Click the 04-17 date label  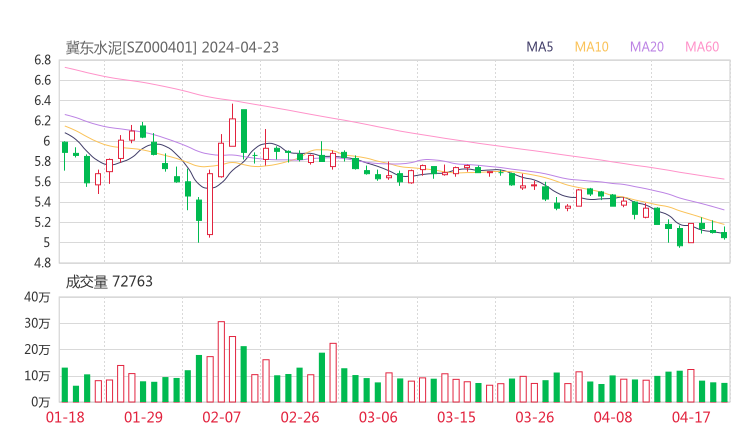click(691, 417)
